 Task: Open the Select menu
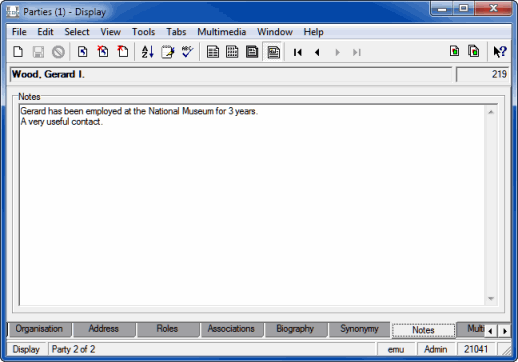tap(77, 32)
